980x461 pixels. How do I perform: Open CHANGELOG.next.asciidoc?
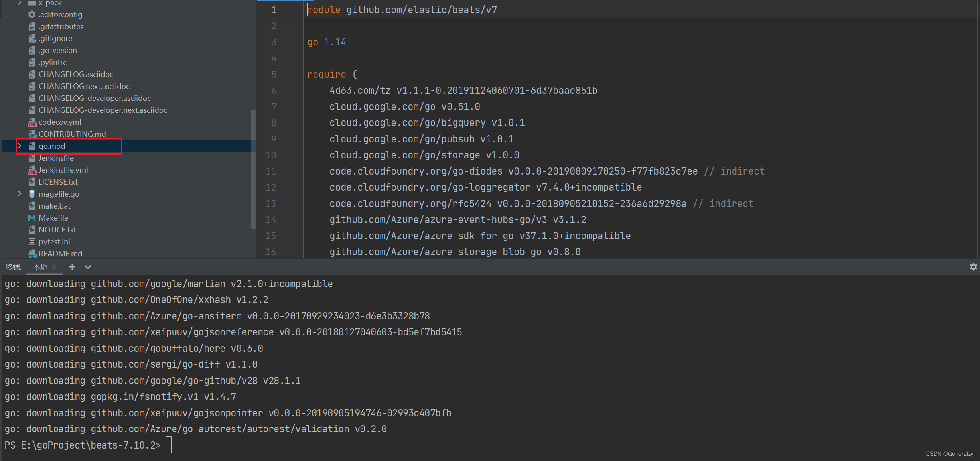tap(84, 86)
